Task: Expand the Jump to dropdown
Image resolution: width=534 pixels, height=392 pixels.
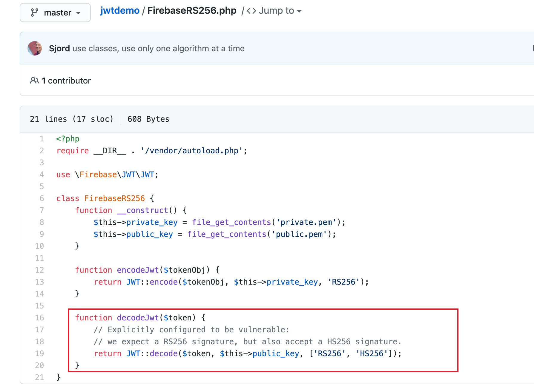Action: tap(280, 11)
